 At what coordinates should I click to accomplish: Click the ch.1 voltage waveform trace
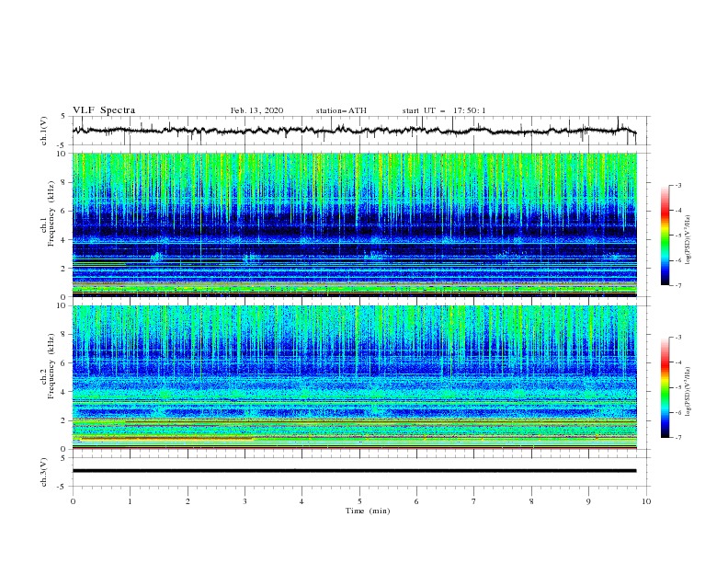[354, 131]
